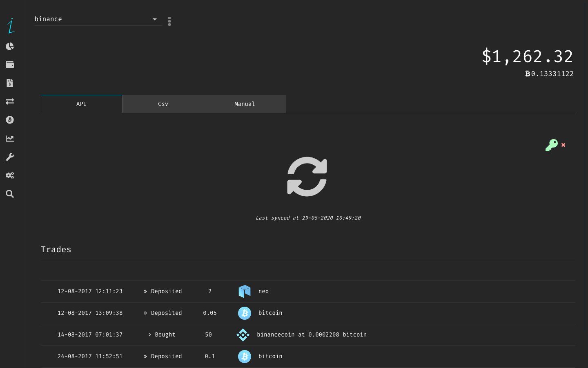Viewport: 588px width, 368px height.
Task: Click amount 0.05 in trades list
Action: (x=210, y=313)
